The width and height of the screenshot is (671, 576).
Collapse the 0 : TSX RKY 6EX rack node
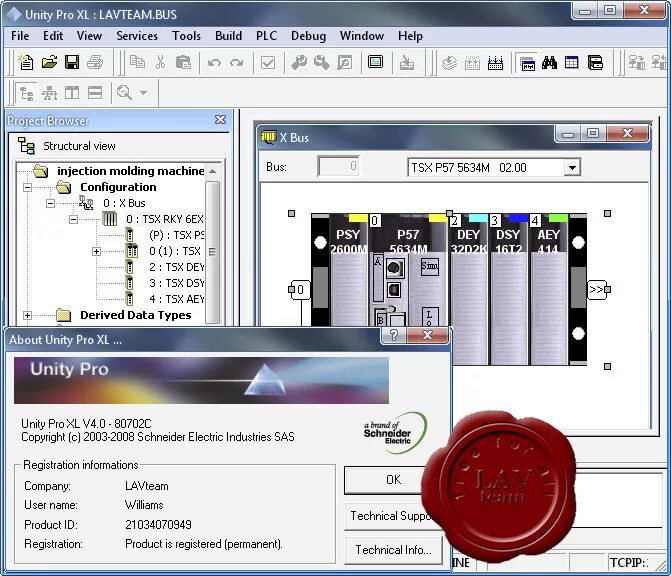(74, 220)
